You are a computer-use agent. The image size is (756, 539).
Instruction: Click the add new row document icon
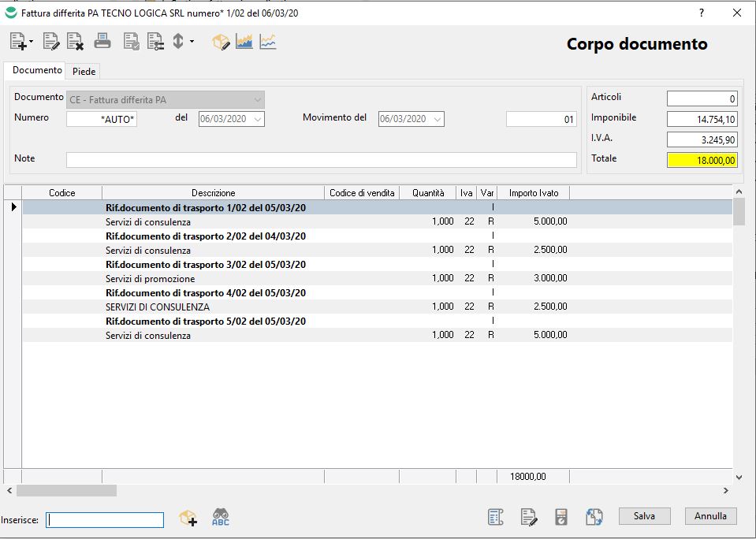[17, 42]
